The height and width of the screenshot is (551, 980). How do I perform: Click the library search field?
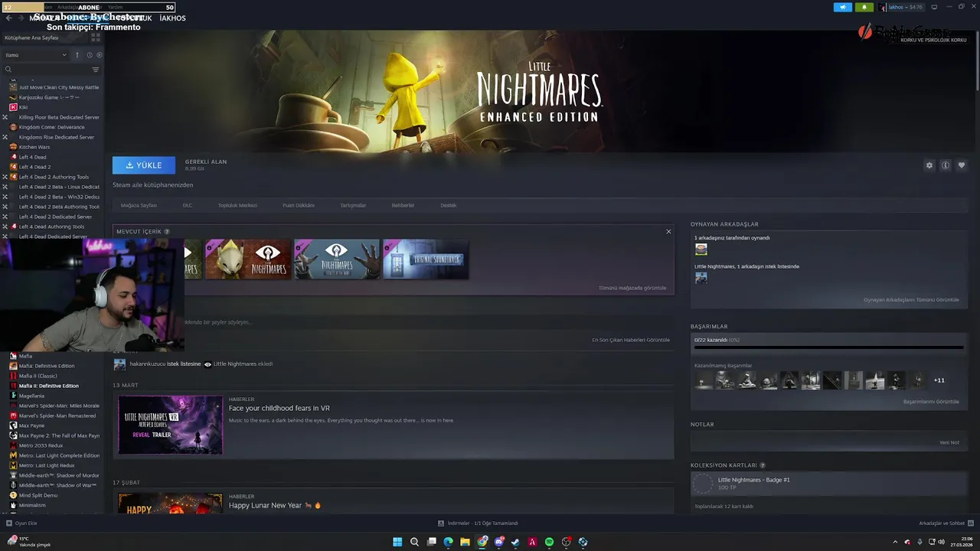(46, 70)
